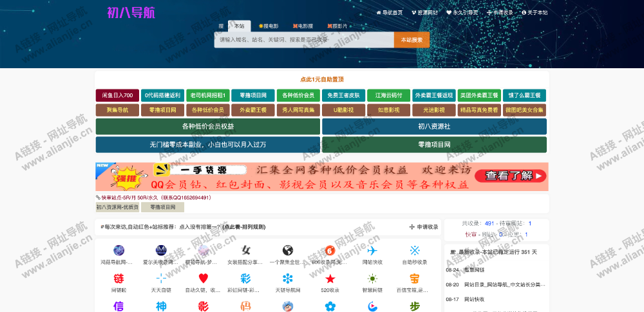Click the globe icon for 一个聚集全世 site
644x312 pixels.
(x=288, y=250)
